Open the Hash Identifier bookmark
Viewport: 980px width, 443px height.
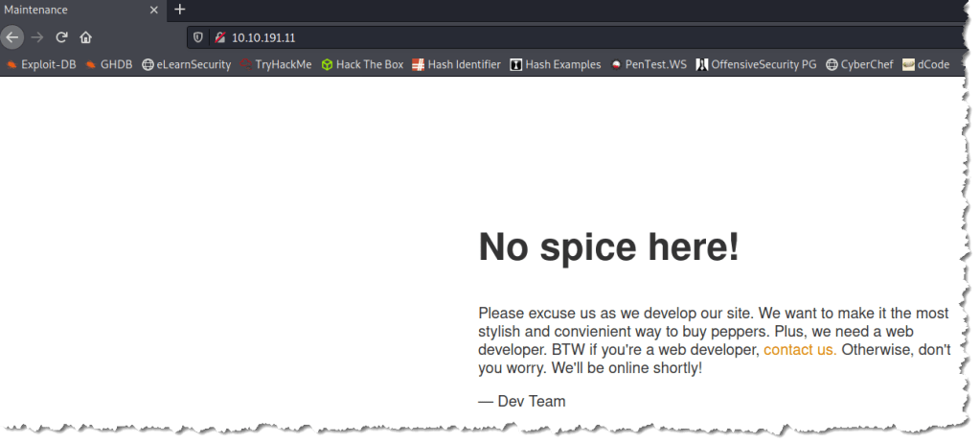point(456,65)
